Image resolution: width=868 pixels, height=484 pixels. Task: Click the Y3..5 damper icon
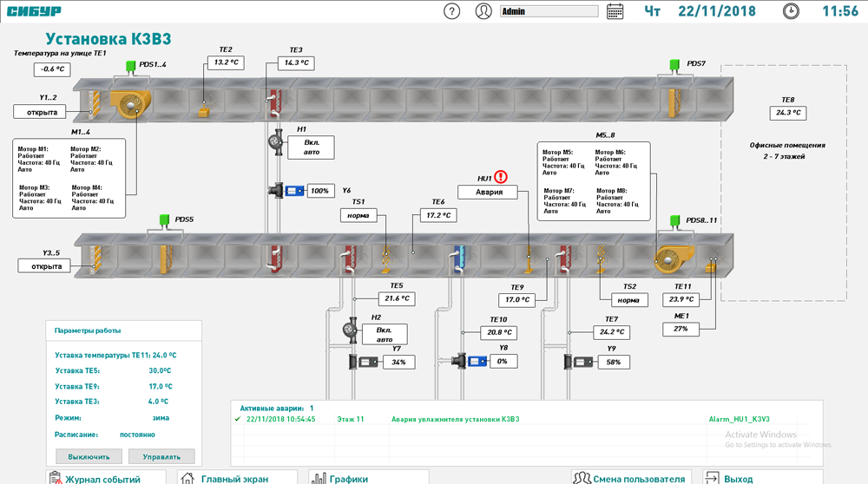(95, 259)
